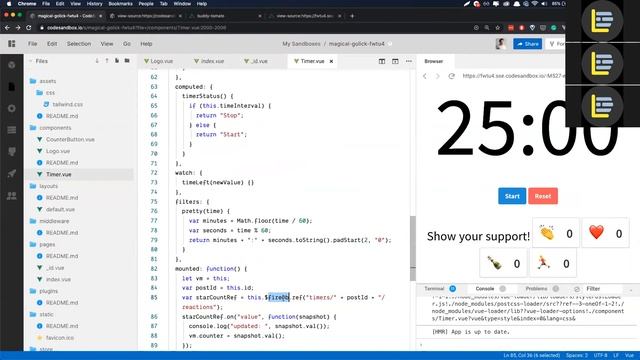
Task: Collapse the components folder
Action: (51, 128)
